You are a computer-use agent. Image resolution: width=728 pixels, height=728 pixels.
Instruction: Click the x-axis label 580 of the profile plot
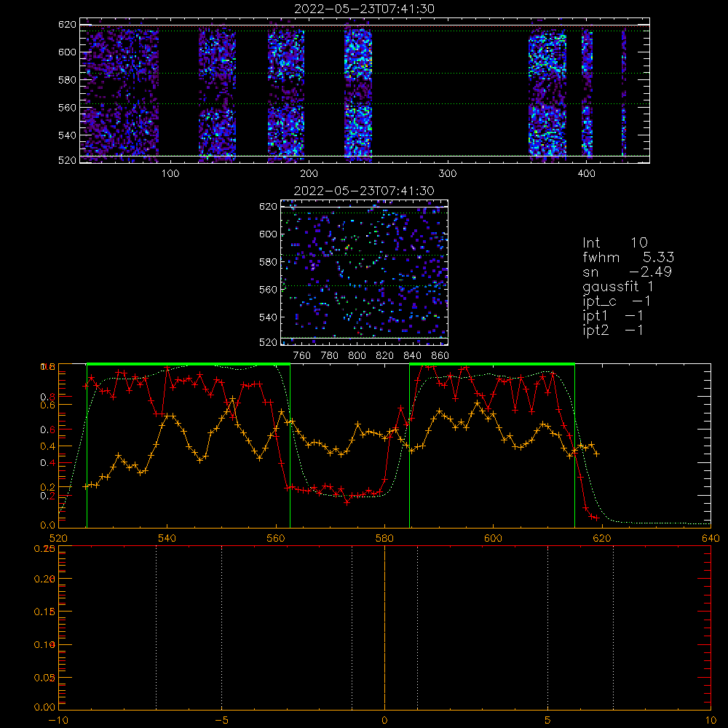pyautogui.click(x=384, y=538)
